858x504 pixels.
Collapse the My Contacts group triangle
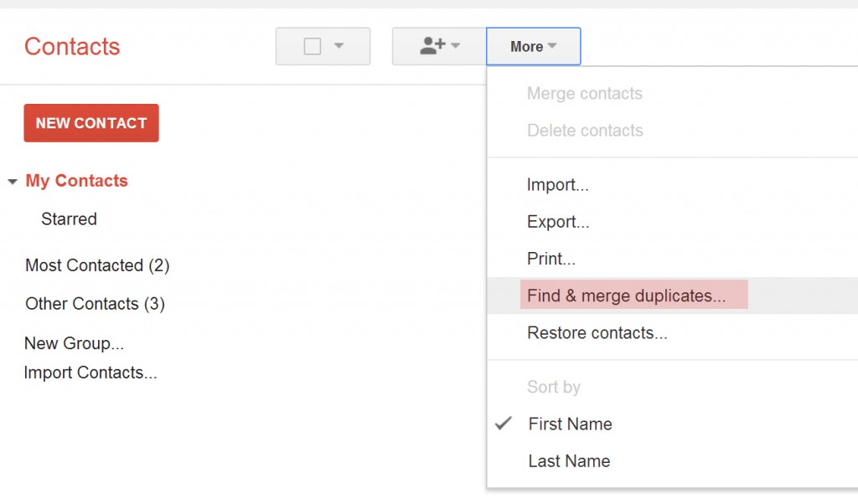point(13,182)
